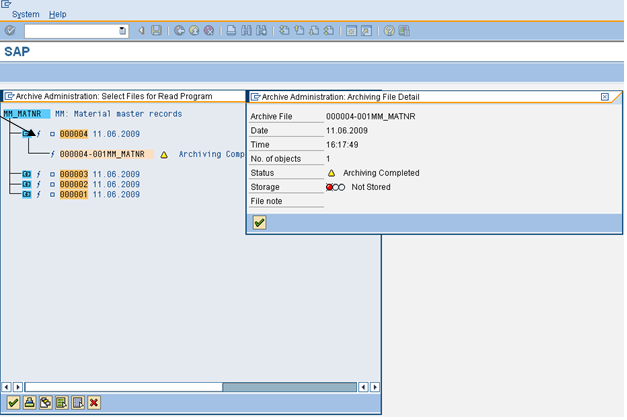
Task: Click the Next Page icon
Action: [314, 30]
